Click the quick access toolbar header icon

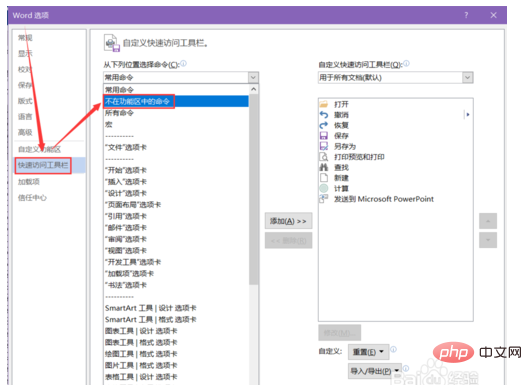[112, 43]
